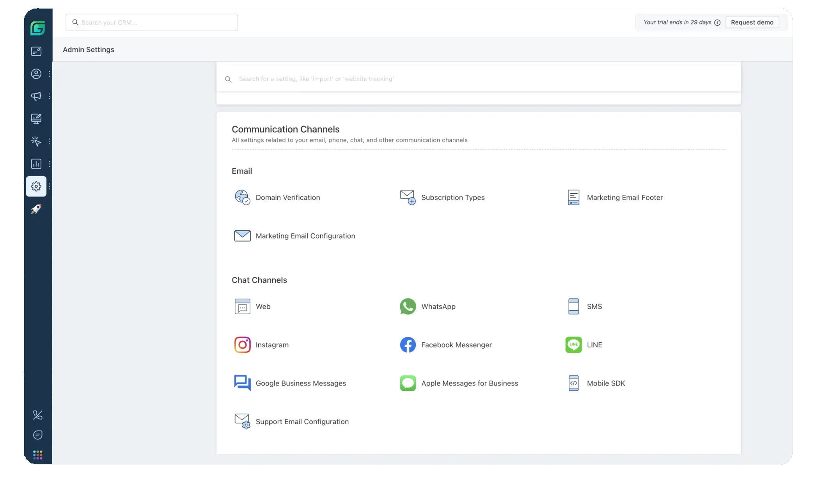816x504 pixels.
Task: Open Subscription Types settings link
Action: click(453, 197)
